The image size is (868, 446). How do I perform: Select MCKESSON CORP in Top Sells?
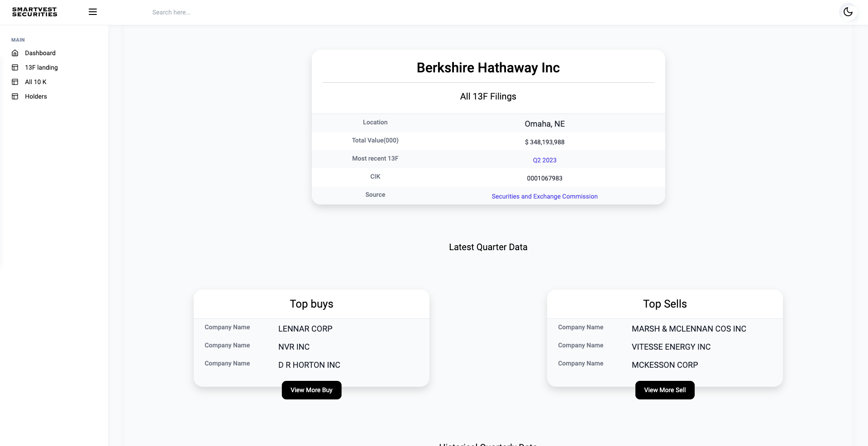pyautogui.click(x=665, y=365)
